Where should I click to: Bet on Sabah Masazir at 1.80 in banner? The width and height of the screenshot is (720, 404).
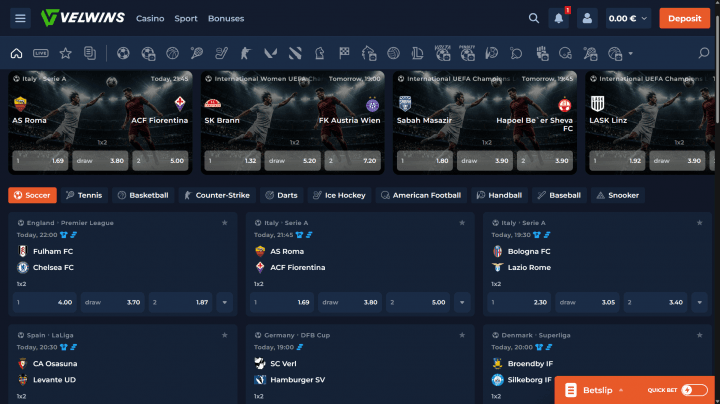tap(425, 161)
